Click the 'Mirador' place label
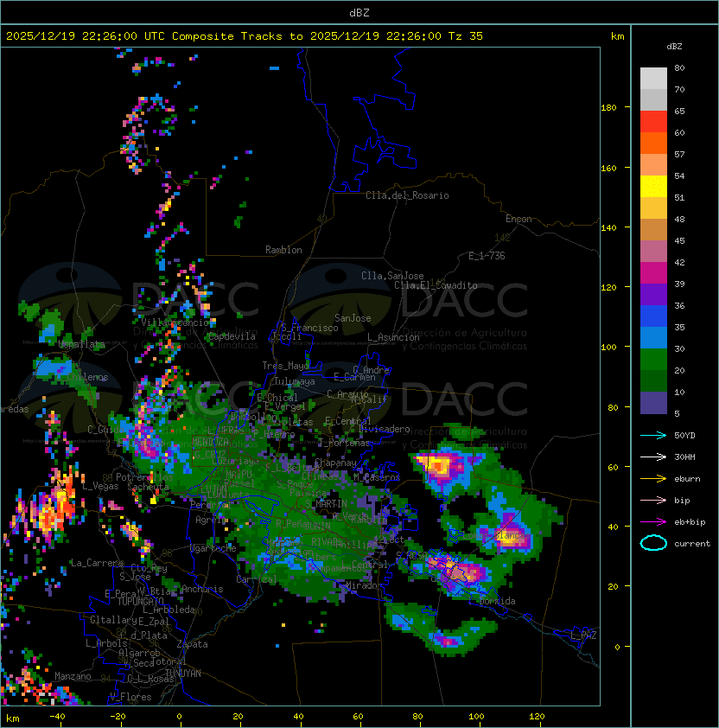 [366, 585]
